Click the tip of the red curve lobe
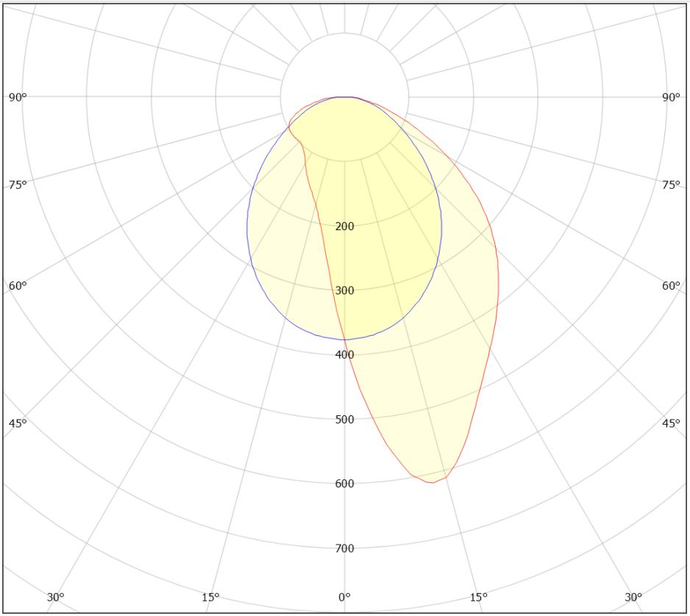690x616 pixels. (x=432, y=482)
